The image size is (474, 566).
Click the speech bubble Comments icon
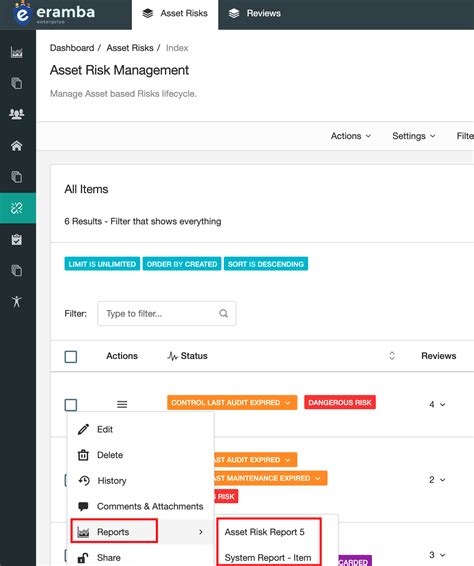(x=83, y=506)
